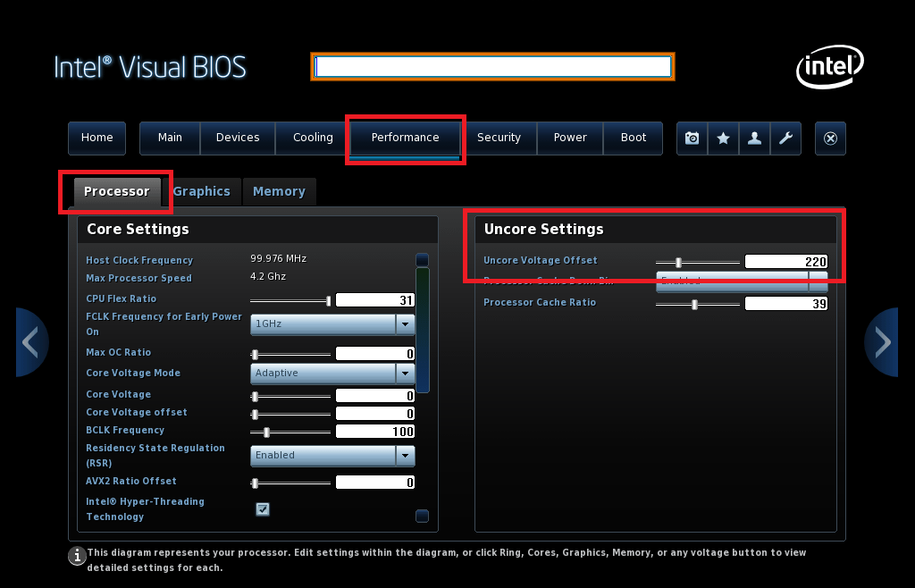
Task: Click the Max OC Ratio slider
Action: pyautogui.click(x=290, y=355)
